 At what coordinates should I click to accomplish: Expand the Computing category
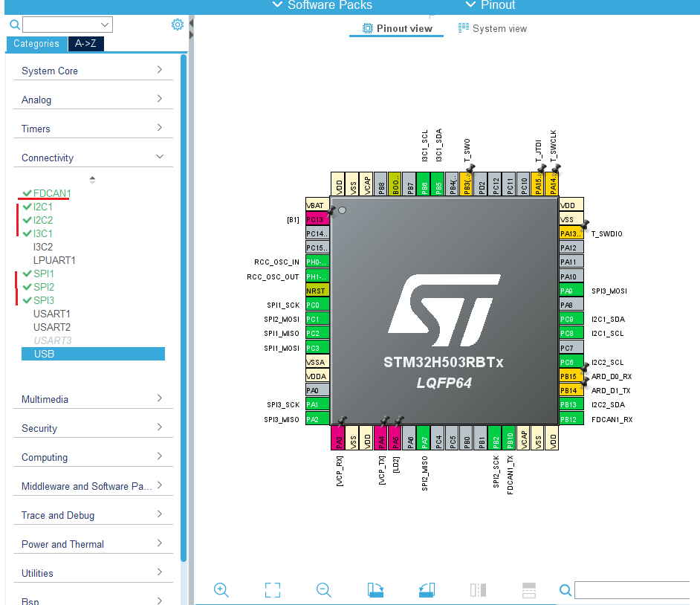93,457
